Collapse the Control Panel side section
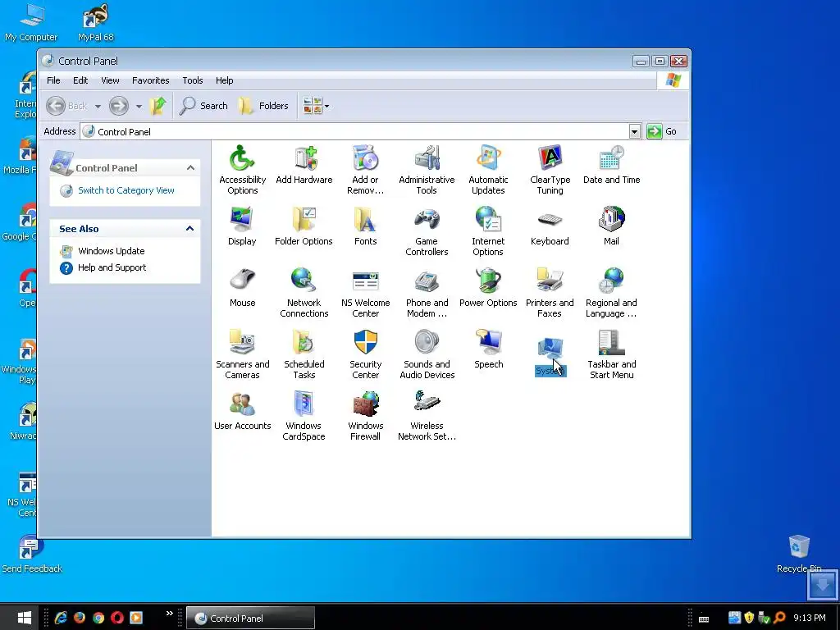Viewport: 840px width, 630px height. click(x=190, y=168)
